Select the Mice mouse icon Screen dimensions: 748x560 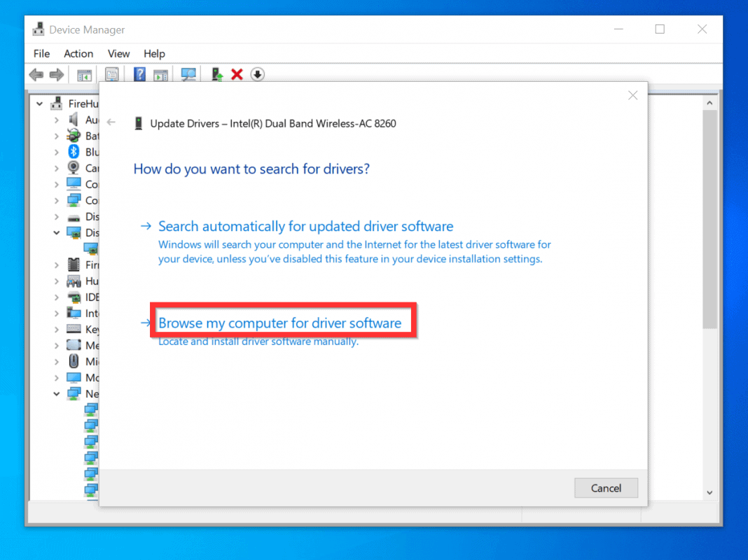[x=74, y=360]
